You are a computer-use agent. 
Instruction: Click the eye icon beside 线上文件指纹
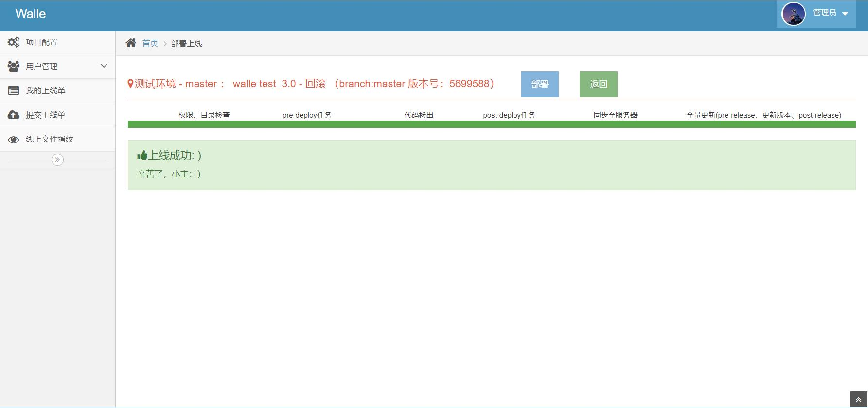(14, 140)
